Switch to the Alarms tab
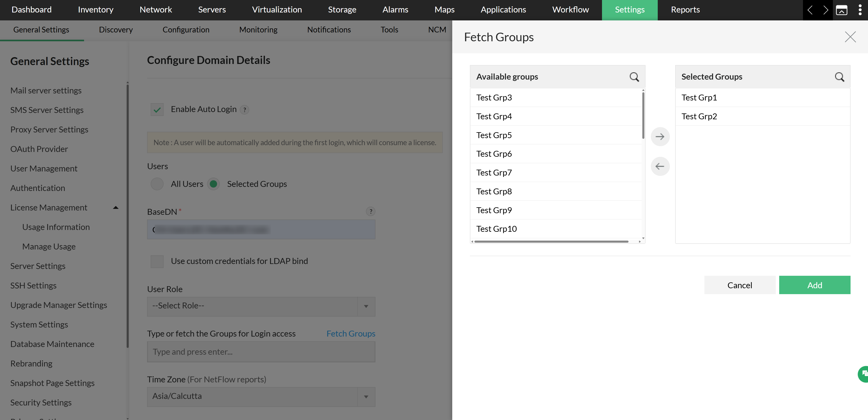The image size is (868, 420). [395, 10]
